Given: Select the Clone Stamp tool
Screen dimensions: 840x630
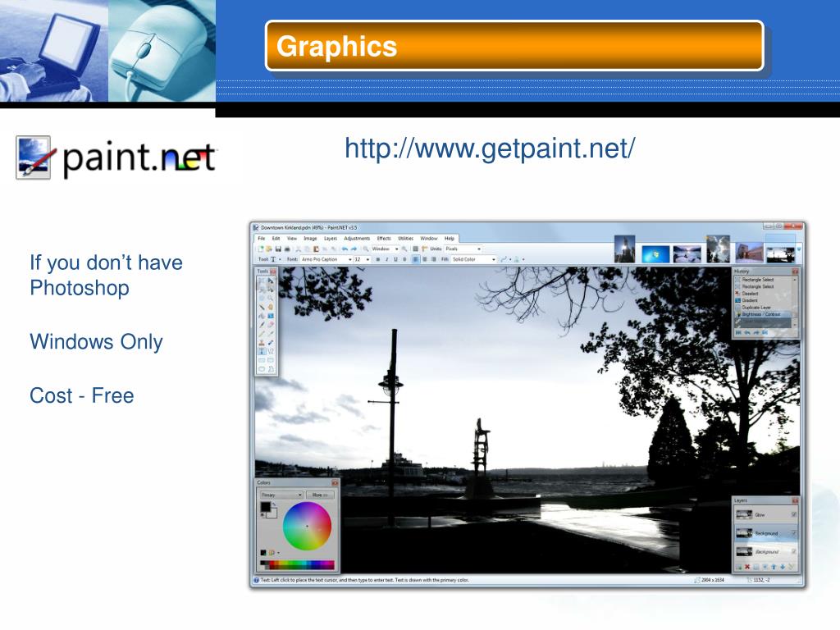Looking at the screenshot, I should pos(262,342).
